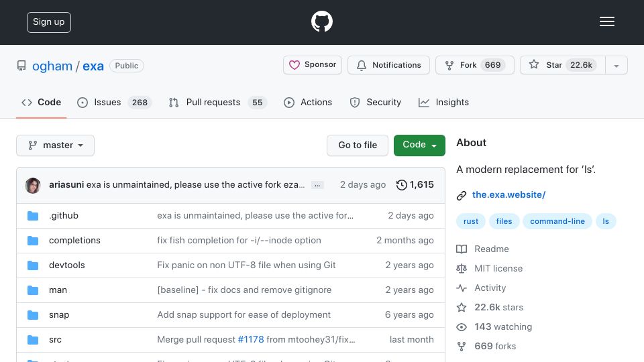644x362 pixels.
Task: Click the heart icon on Sponsor
Action: click(x=294, y=65)
